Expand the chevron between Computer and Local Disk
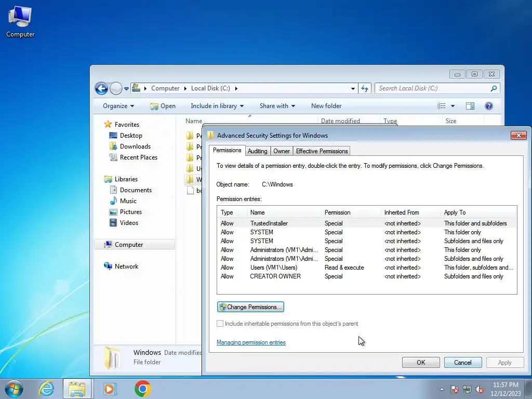This screenshot has width=532, height=399. pyautogui.click(x=185, y=88)
